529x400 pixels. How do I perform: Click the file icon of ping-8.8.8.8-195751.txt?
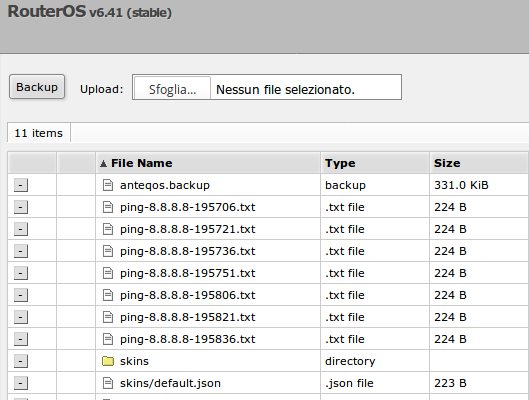point(108,273)
